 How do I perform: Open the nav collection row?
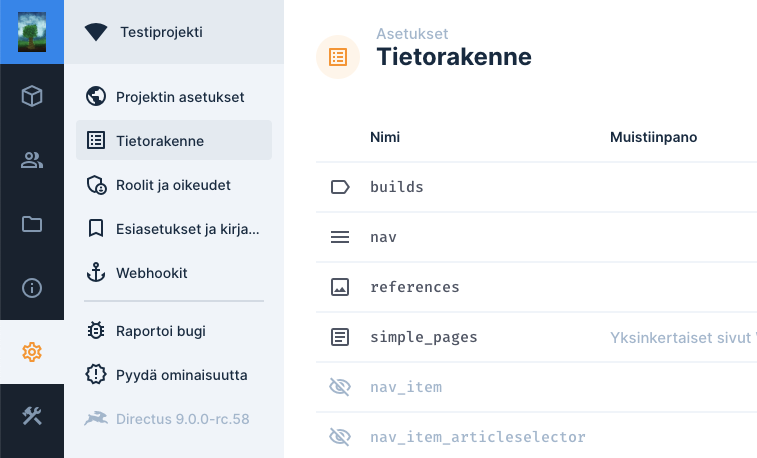click(536, 237)
